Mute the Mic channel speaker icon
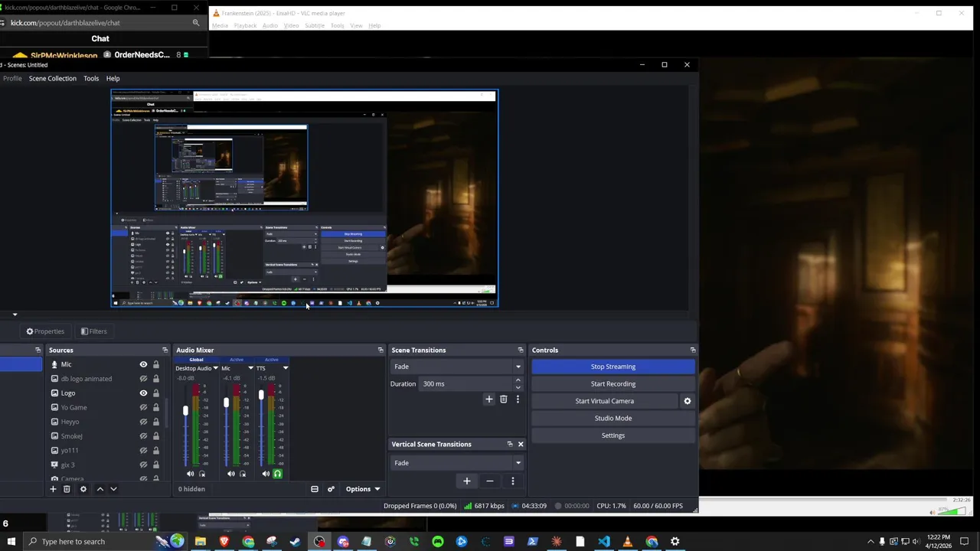 [231, 474]
